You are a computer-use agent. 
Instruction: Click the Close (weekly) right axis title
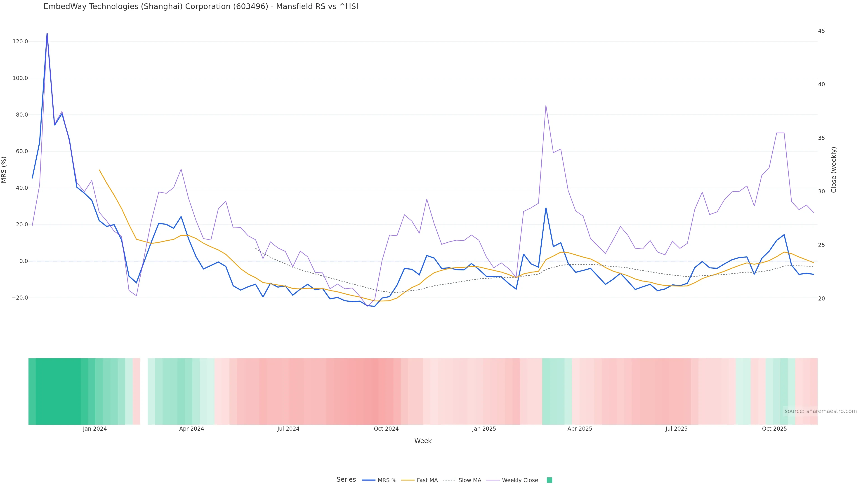[834, 170]
